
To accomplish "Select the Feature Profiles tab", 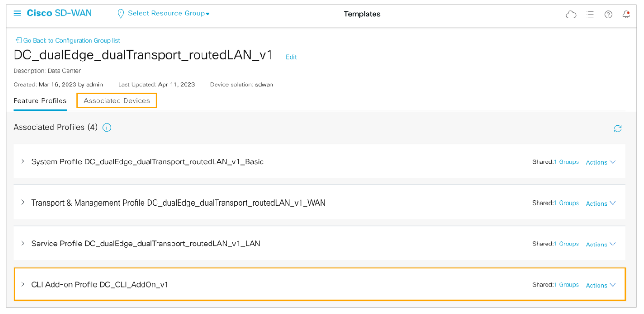I will tap(40, 101).
